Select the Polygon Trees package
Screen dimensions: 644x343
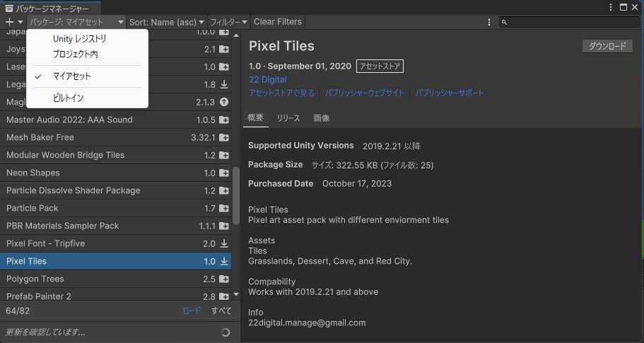[x=115, y=279]
